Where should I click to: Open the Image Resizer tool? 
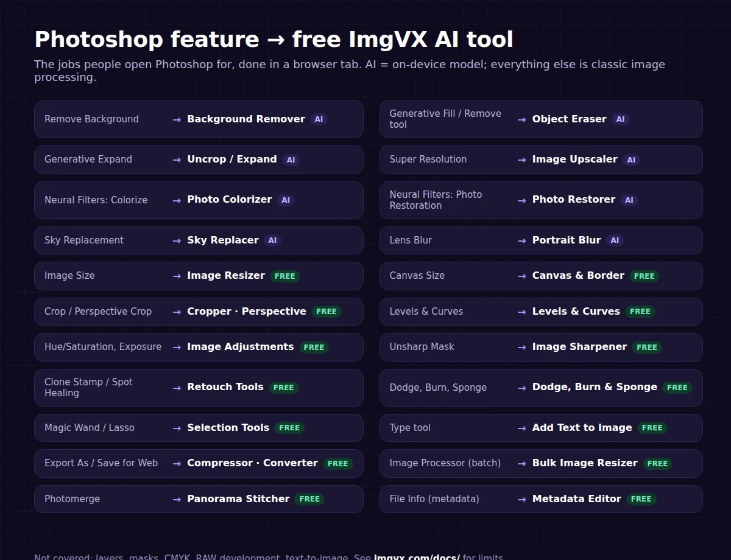point(226,276)
